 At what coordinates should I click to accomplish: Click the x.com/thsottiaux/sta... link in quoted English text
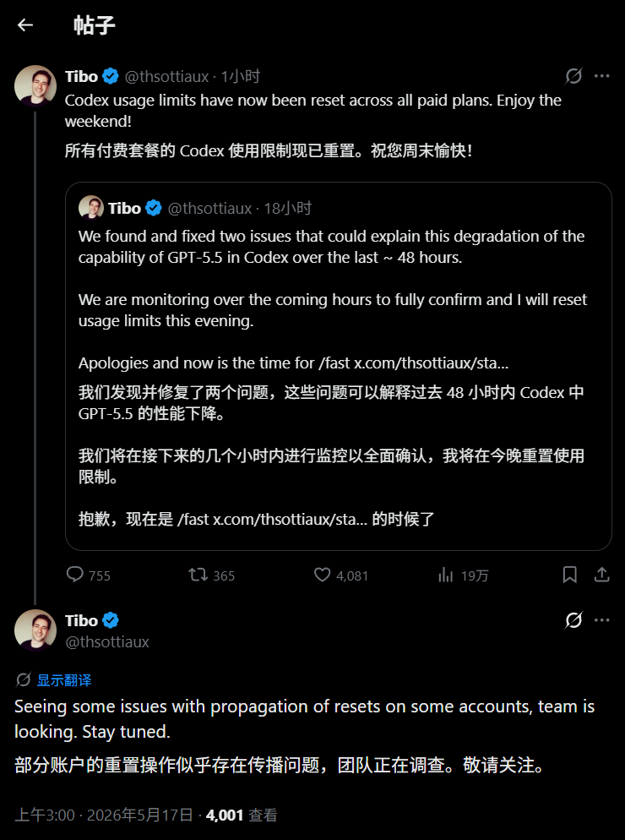[431, 363]
